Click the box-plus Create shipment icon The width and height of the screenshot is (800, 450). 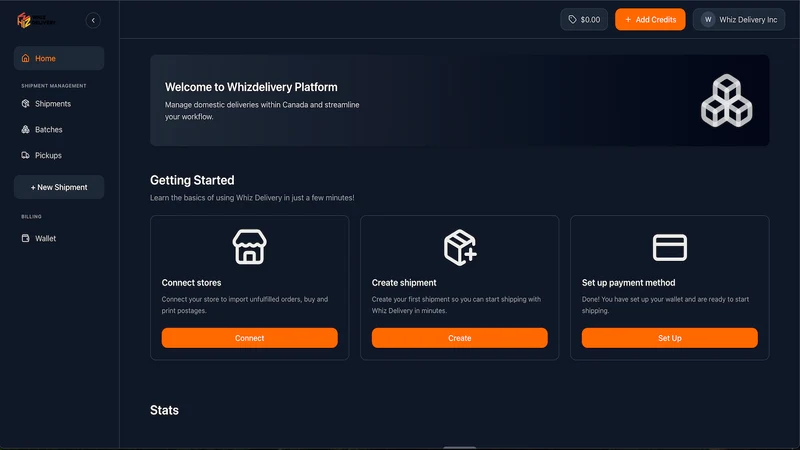coord(460,247)
